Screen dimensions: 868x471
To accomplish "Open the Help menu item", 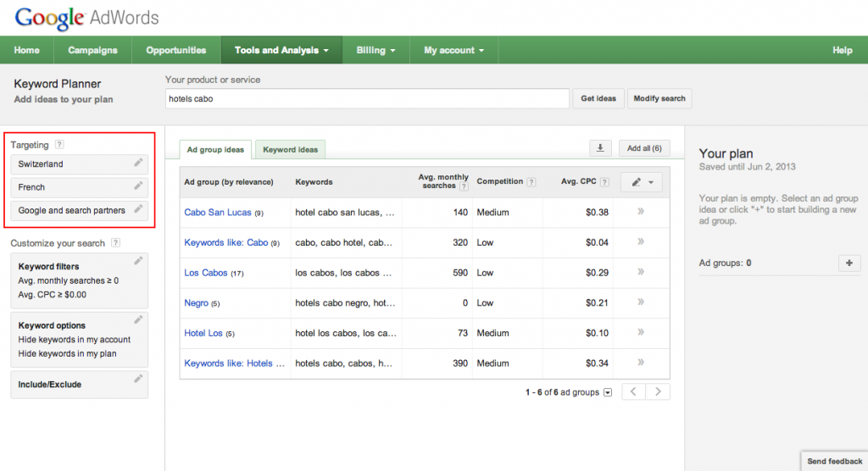I will (x=842, y=50).
